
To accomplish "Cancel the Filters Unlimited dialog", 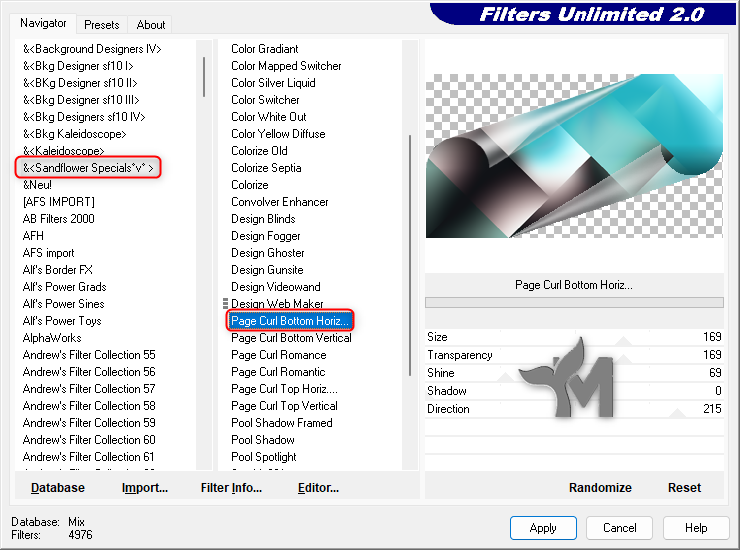I will (x=620, y=528).
